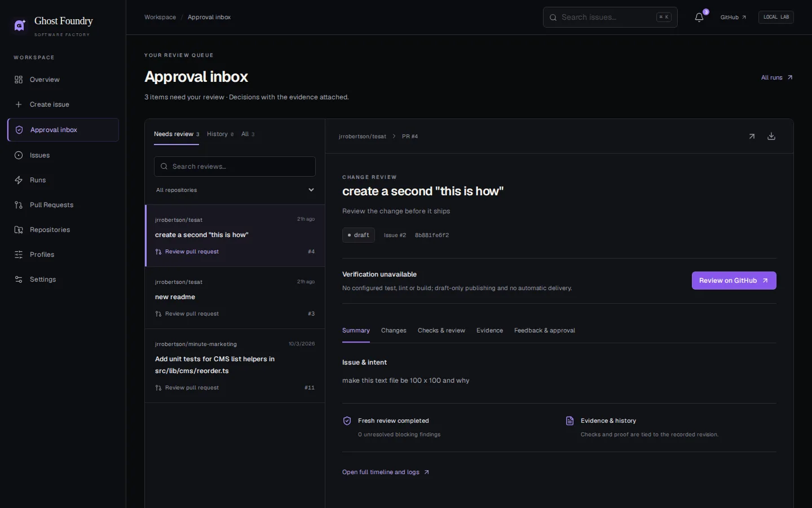Click pull request icon on item #3

click(158, 314)
